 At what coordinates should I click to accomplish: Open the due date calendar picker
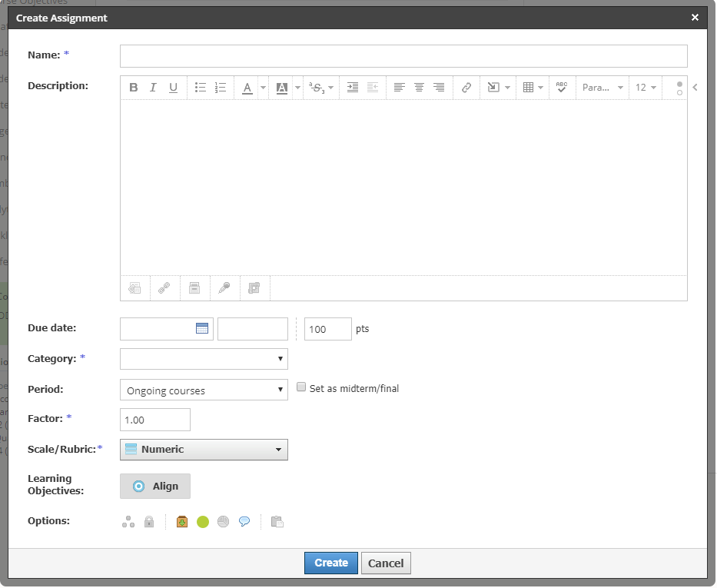click(202, 329)
